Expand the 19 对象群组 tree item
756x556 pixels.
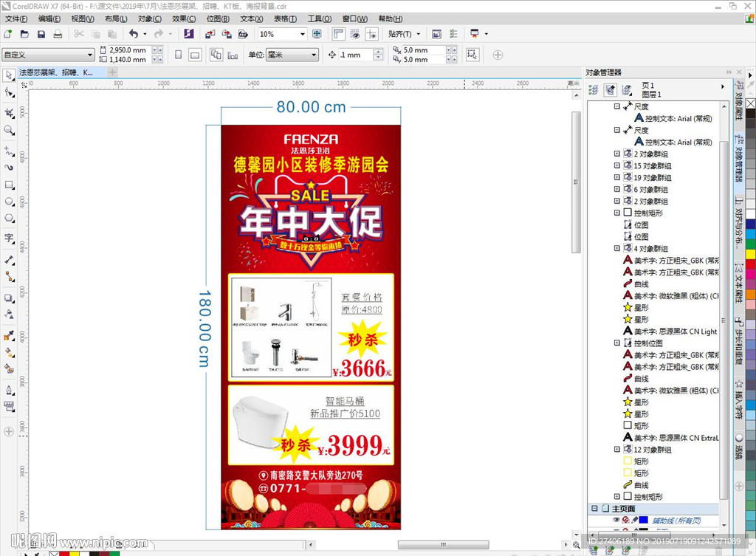tap(616, 177)
